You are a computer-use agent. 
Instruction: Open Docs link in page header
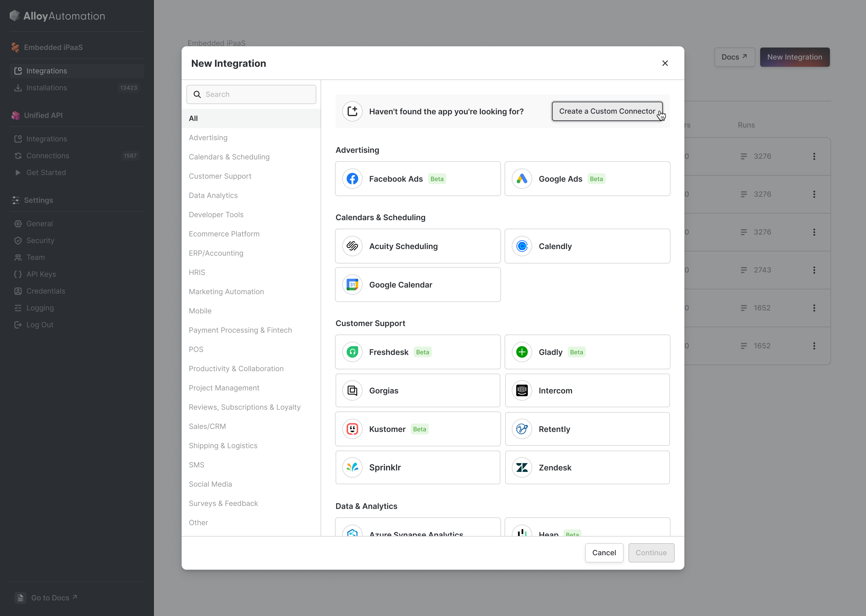click(x=734, y=57)
